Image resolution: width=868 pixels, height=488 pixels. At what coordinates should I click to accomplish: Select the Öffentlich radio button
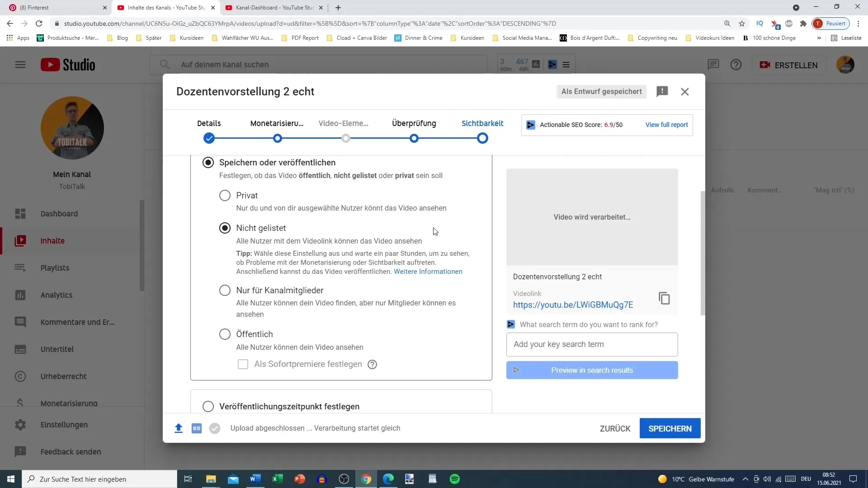pyautogui.click(x=225, y=333)
